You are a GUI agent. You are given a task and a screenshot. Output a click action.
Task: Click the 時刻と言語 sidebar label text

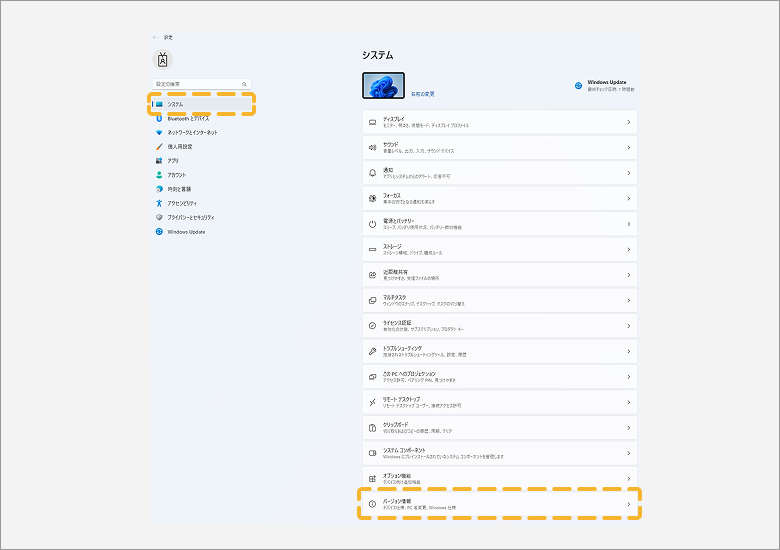tap(179, 189)
